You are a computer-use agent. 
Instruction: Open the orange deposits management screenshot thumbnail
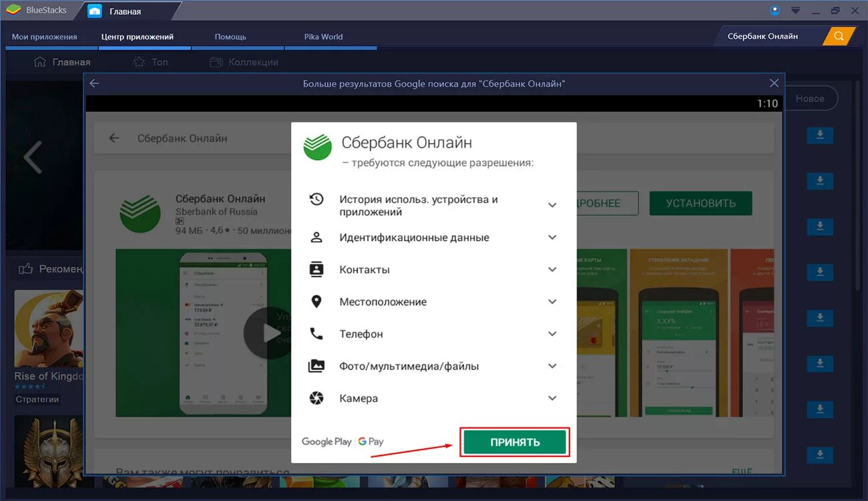click(678, 333)
